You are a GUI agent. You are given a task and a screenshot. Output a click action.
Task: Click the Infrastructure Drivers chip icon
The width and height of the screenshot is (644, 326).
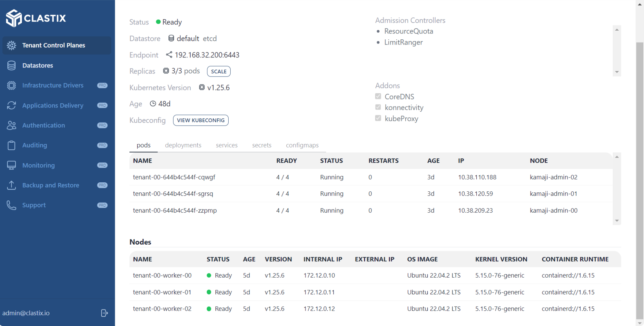tap(11, 86)
